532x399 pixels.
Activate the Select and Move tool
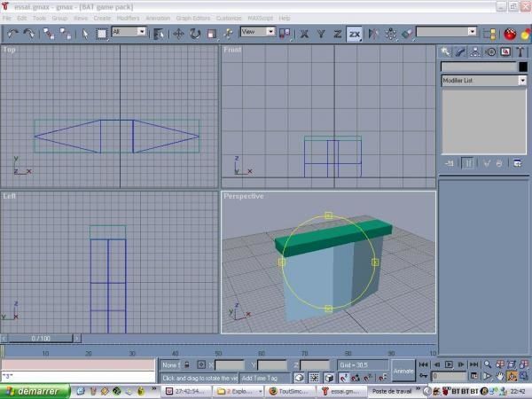[x=178, y=34]
